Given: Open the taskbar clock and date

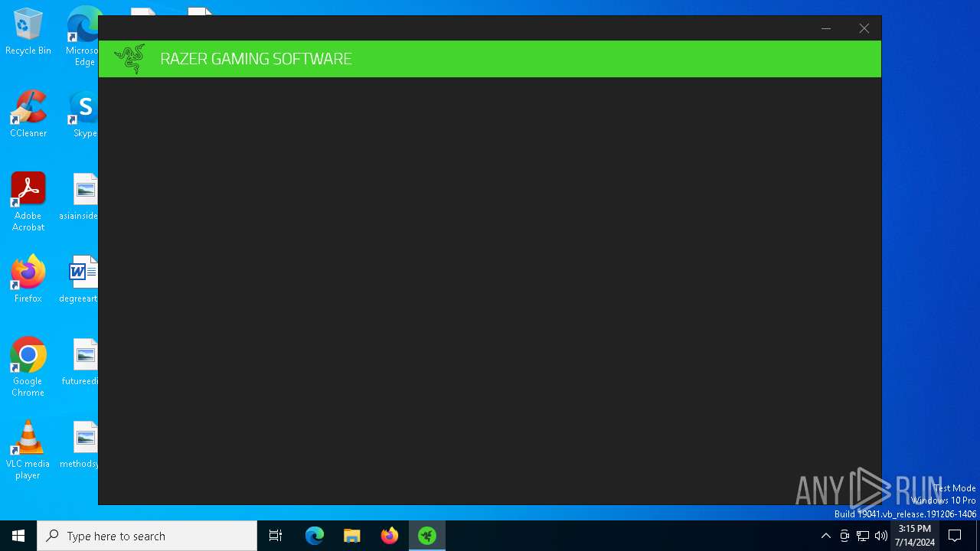Looking at the screenshot, I should coord(914,536).
